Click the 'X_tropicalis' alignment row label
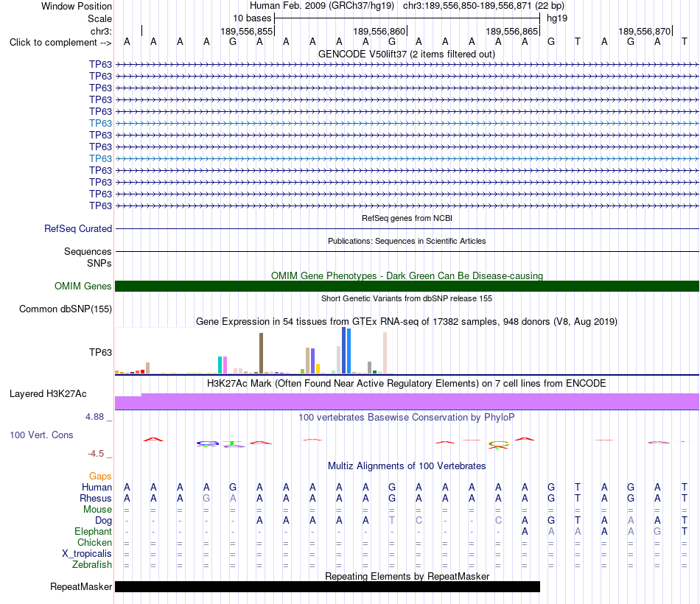Screen dimensions: 700x604 (x=87, y=554)
